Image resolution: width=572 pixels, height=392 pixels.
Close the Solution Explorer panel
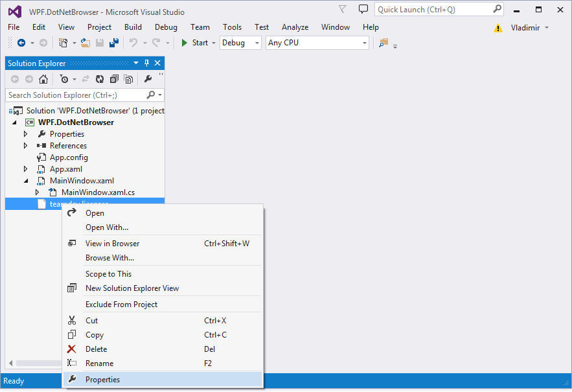click(157, 63)
